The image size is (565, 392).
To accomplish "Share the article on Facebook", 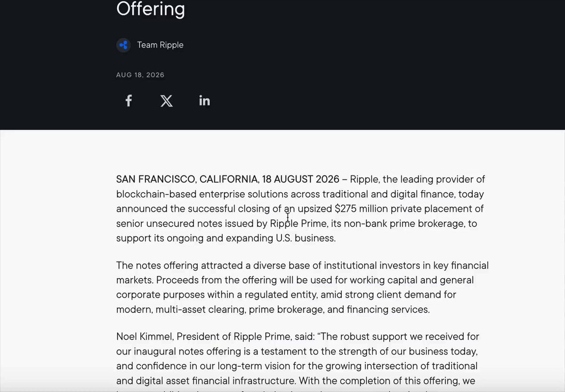I will point(129,101).
